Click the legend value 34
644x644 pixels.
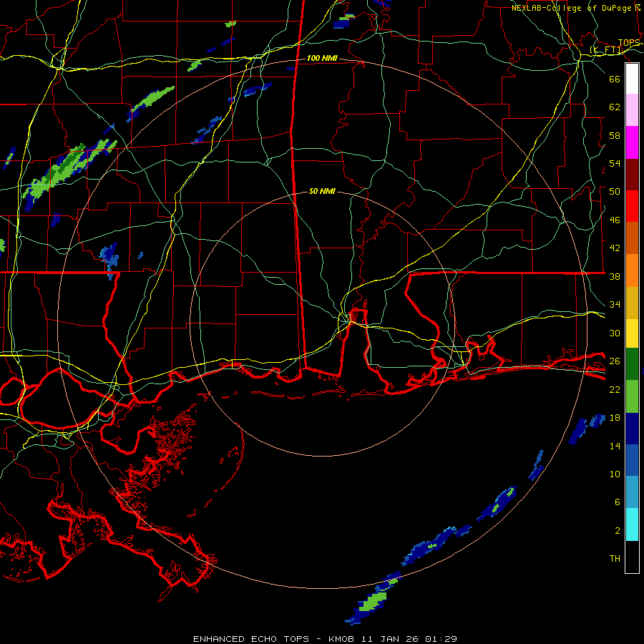pos(615,305)
